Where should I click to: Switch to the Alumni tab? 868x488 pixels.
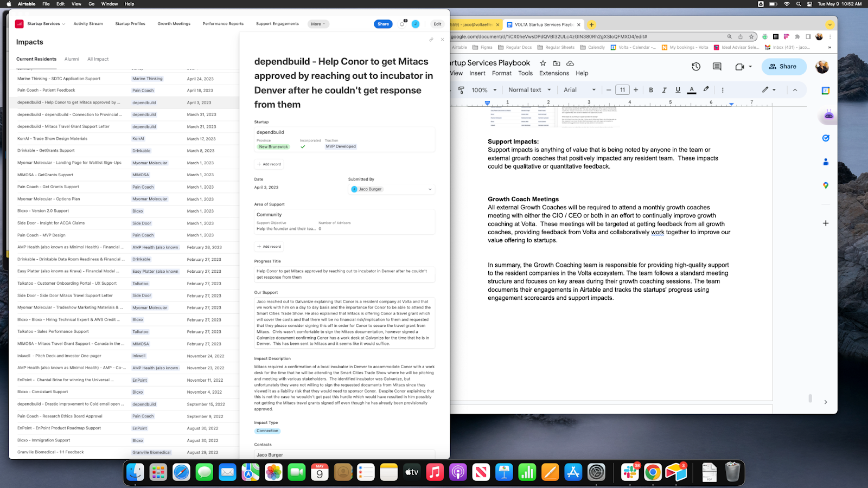[72, 59]
